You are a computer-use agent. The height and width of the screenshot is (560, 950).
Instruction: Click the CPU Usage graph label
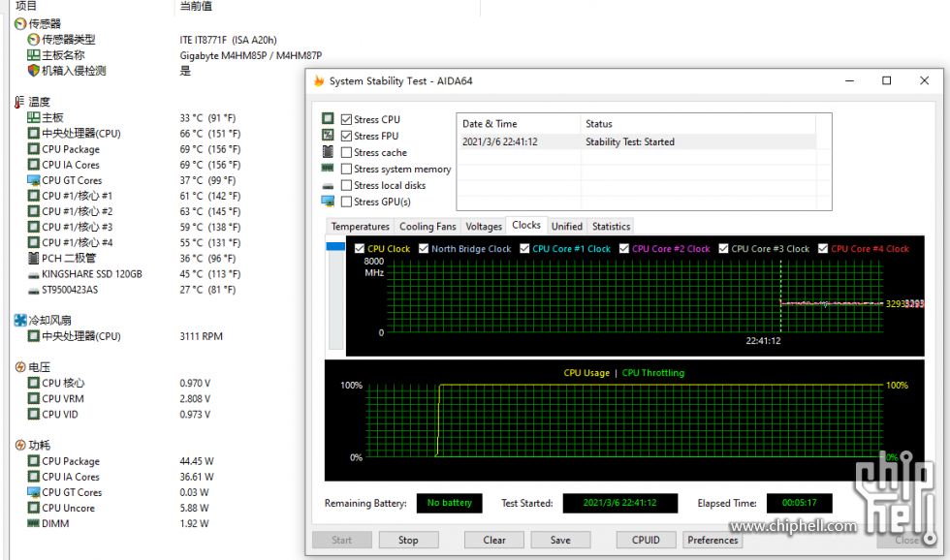[586, 373]
